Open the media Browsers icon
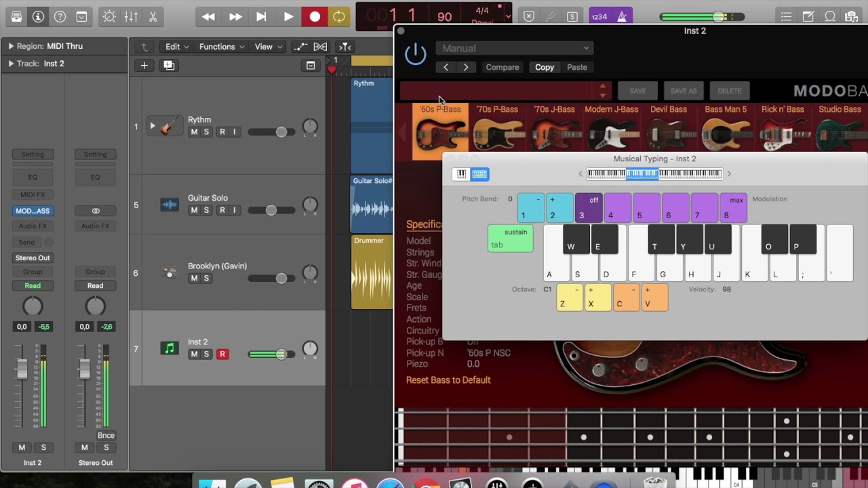Image resolution: width=868 pixels, height=488 pixels. pyautogui.click(x=852, y=17)
